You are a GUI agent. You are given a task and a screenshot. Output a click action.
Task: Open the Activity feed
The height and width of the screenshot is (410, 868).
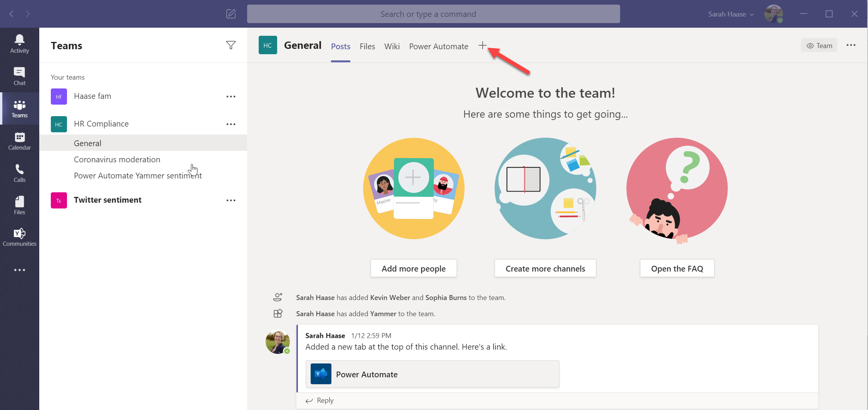[x=19, y=43]
